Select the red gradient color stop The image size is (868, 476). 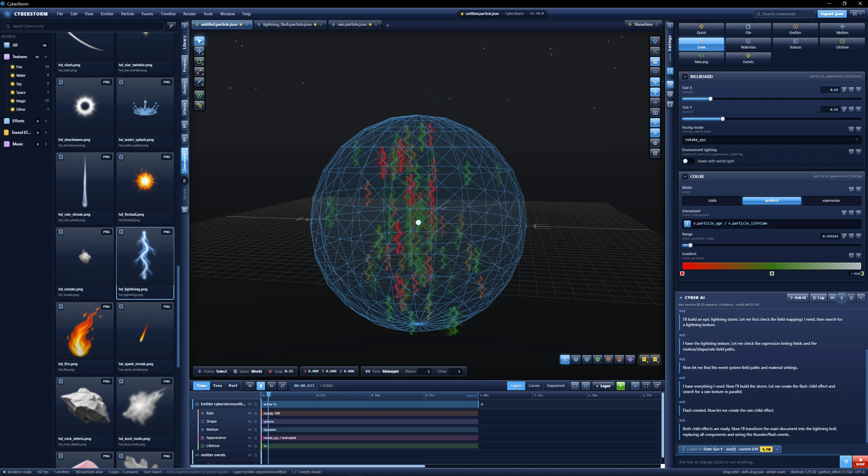coord(682,274)
